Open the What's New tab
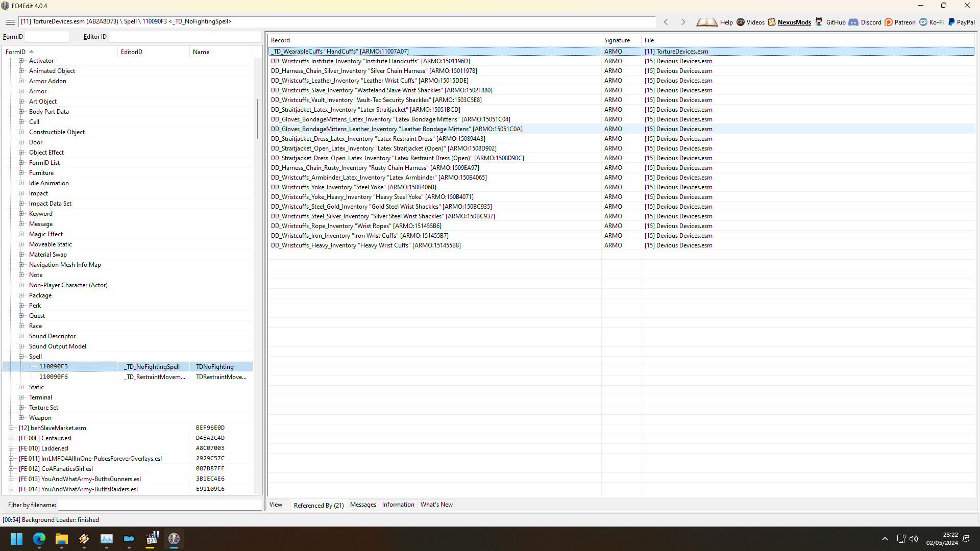Screen dimensions: 980x551 pos(436,505)
